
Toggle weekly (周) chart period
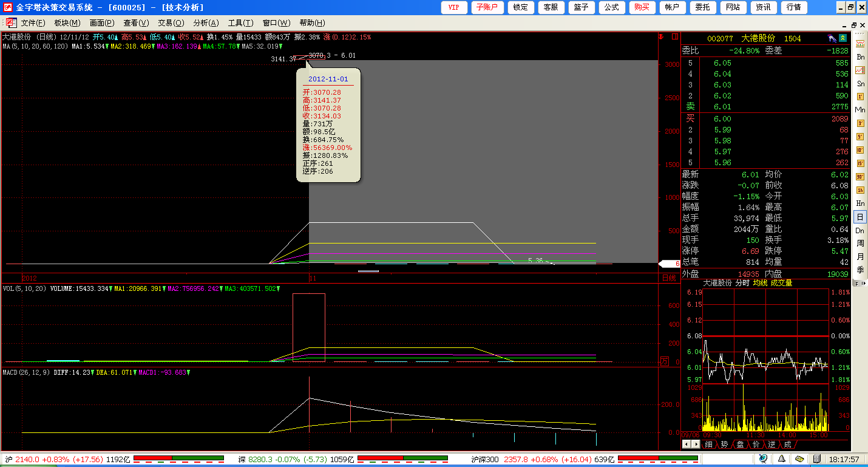pyautogui.click(x=860, y=244)
